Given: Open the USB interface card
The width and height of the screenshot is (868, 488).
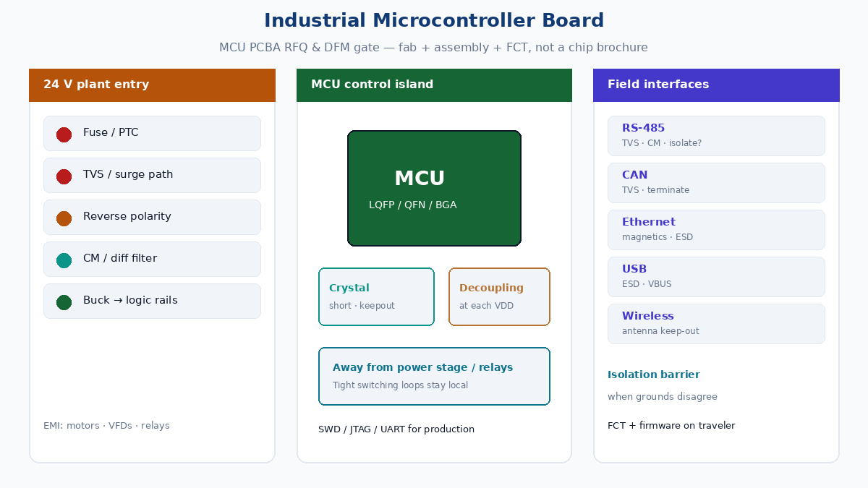Looking at the screenshot, I should click(716, 277).
